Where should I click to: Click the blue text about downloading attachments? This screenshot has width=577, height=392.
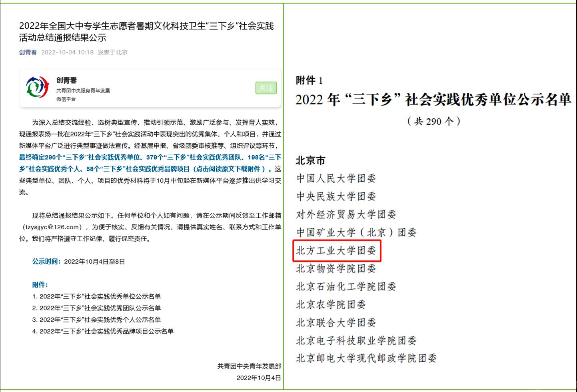click(150, 163)
